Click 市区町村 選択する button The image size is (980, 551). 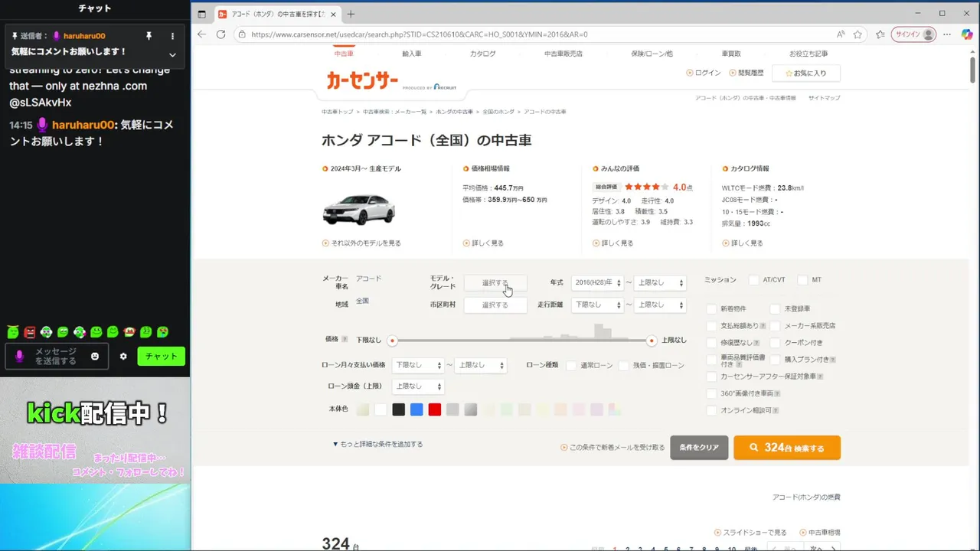tap(495, 305)
